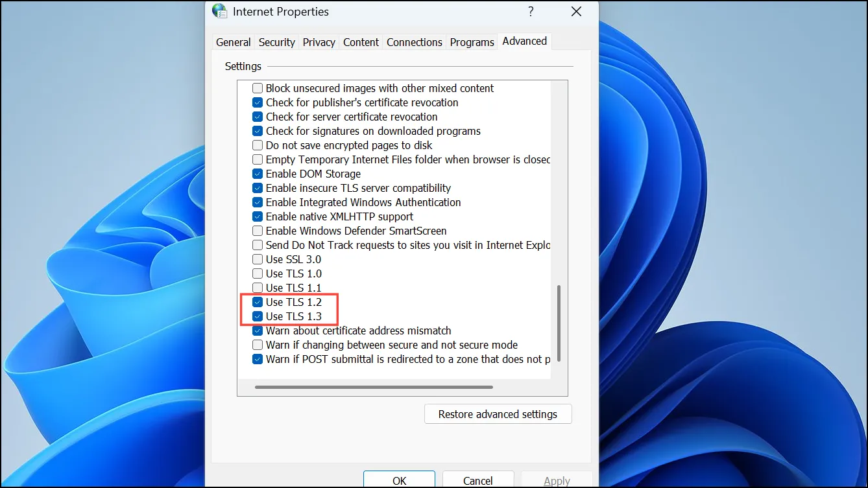Switch to the General tab

pyautogui.click(x=233, y=42)
